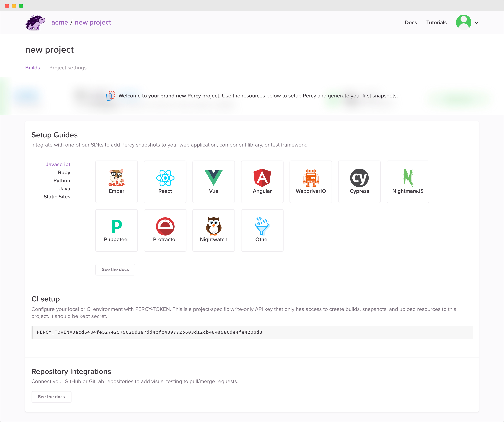Image resolution: width=504 pixels, height=422 pixels.
Task: Open the React setup guide
Action: click(165, 182)
